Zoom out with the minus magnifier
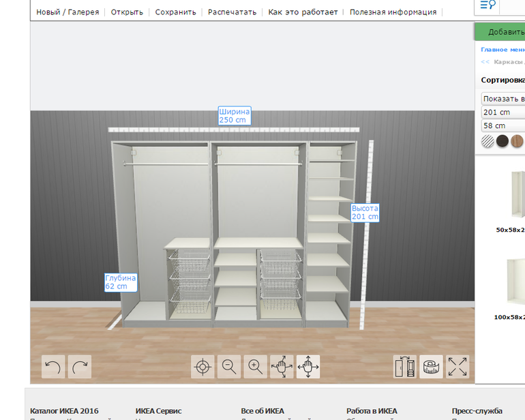Image resolution: width=525 pixels, height=420 pixels. point(229,367)
